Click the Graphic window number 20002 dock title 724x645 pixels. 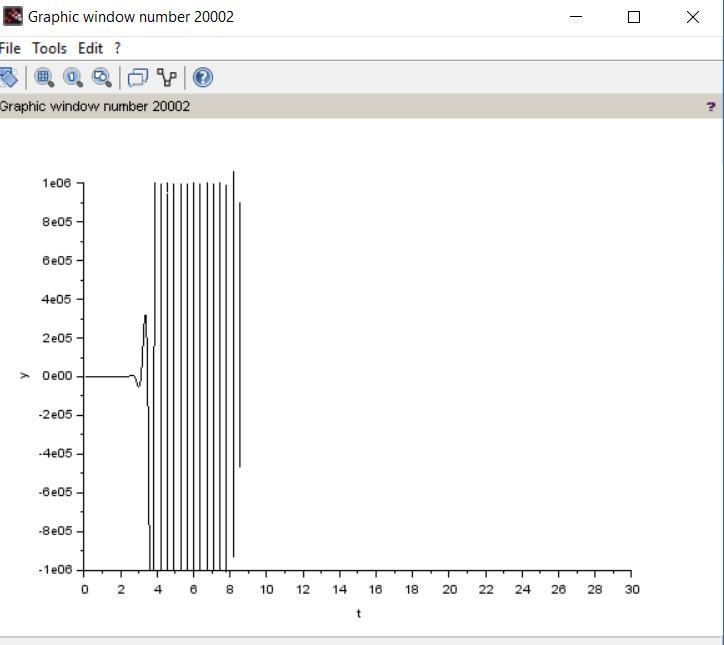click(94, 106)
